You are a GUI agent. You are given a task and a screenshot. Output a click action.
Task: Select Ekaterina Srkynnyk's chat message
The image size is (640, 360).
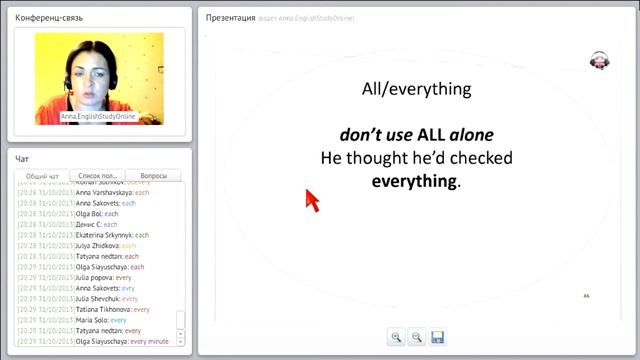click(83, 235)
